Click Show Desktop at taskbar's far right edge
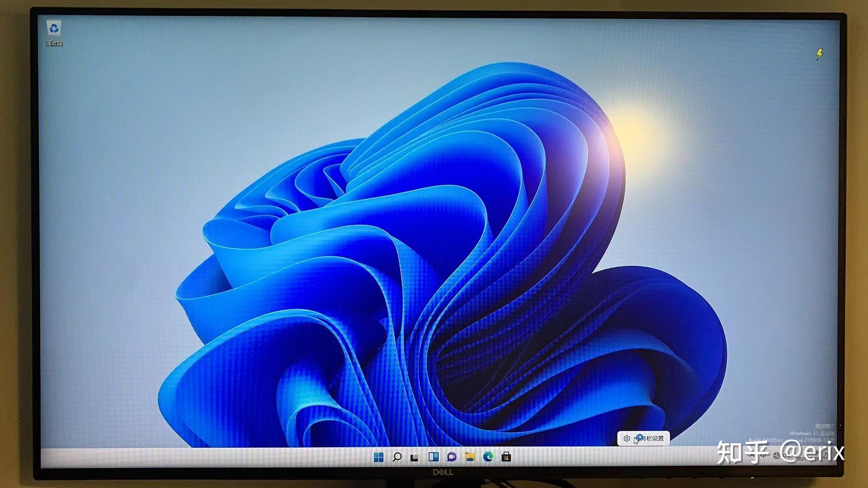Image resolution: width=868 pixels, height=488 pixels. [835, 456]
